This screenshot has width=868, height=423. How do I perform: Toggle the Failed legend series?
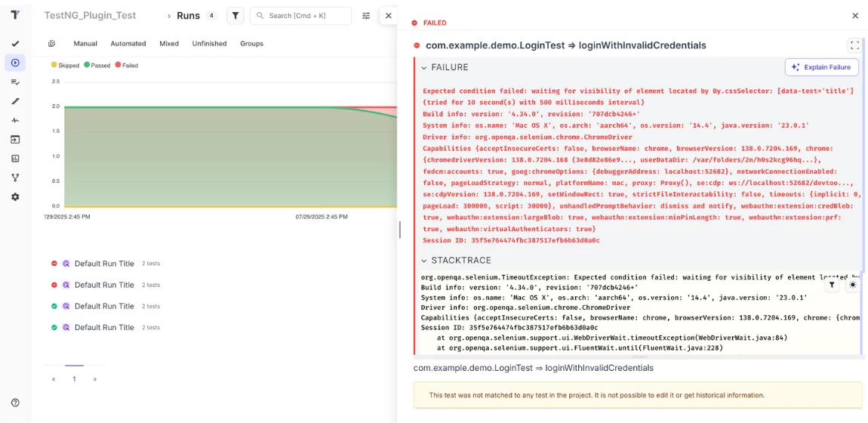[126, 66]
